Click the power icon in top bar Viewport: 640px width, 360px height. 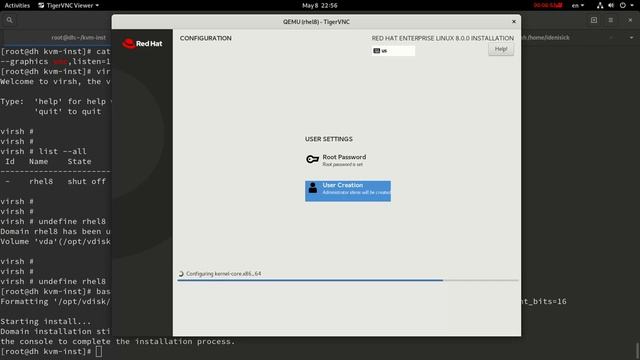coord(622,5)
